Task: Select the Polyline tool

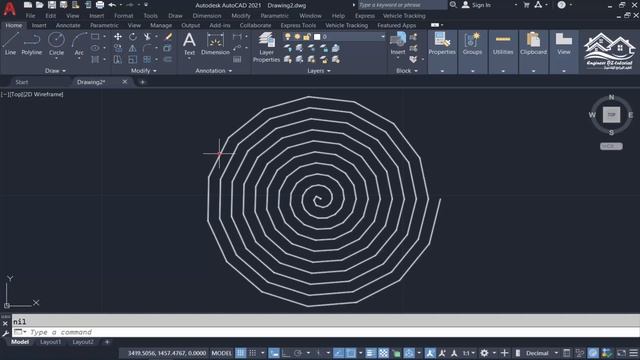Action: tap(31, 44)
